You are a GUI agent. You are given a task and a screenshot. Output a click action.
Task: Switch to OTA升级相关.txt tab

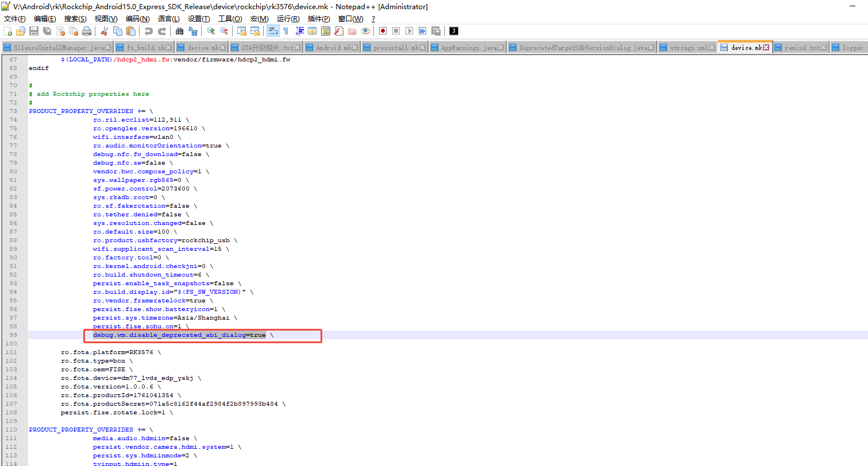(x=267, y=48)
